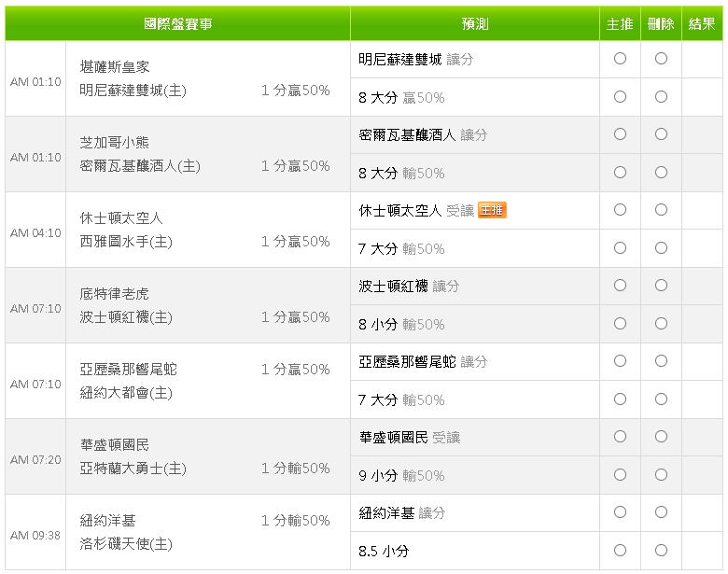Select 主推 radio for 明尼蘇達雙城 讓分
This screenshot has width=728, height=574.
[x=620, y=59]
